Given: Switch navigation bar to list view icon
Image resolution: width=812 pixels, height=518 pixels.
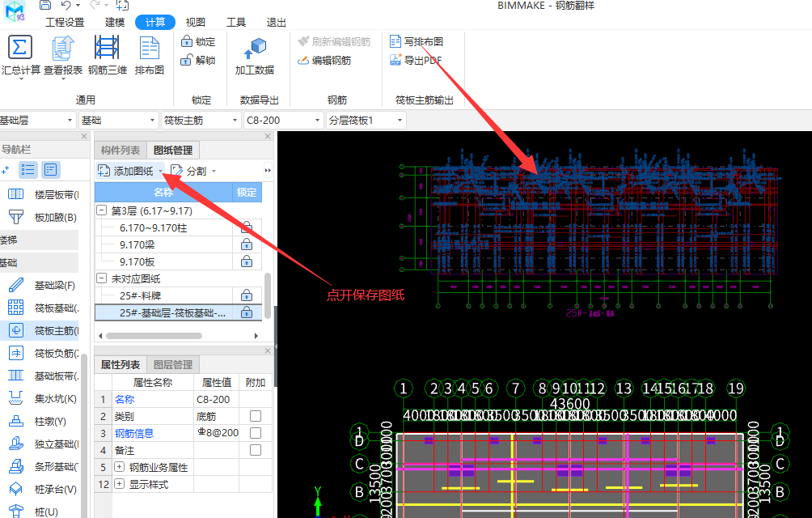Looking at the screenshot, I should tap(28, 169).
